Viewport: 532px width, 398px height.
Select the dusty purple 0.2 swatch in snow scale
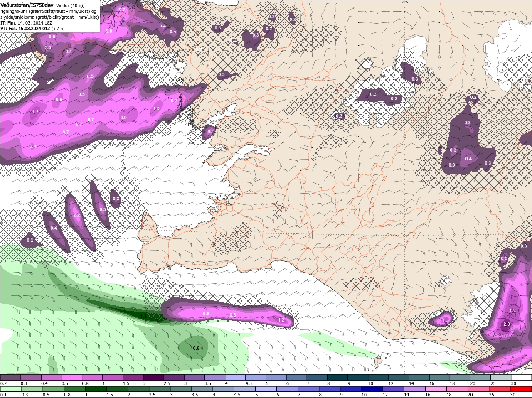10,377
